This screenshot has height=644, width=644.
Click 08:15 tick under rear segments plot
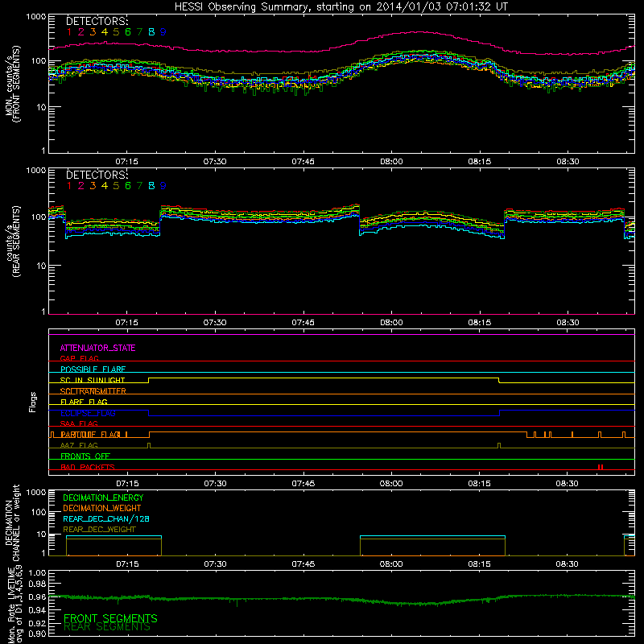tap(479, 323)
